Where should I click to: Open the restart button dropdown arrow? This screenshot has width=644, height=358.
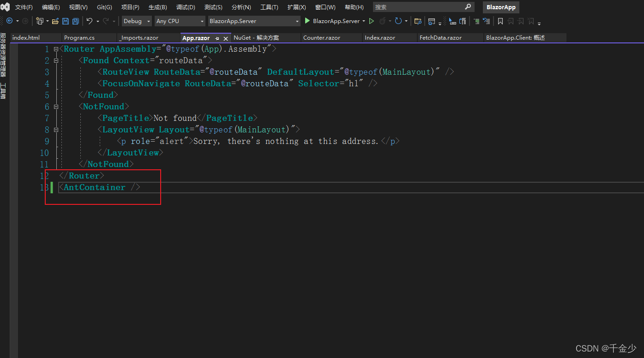[406, 21]
